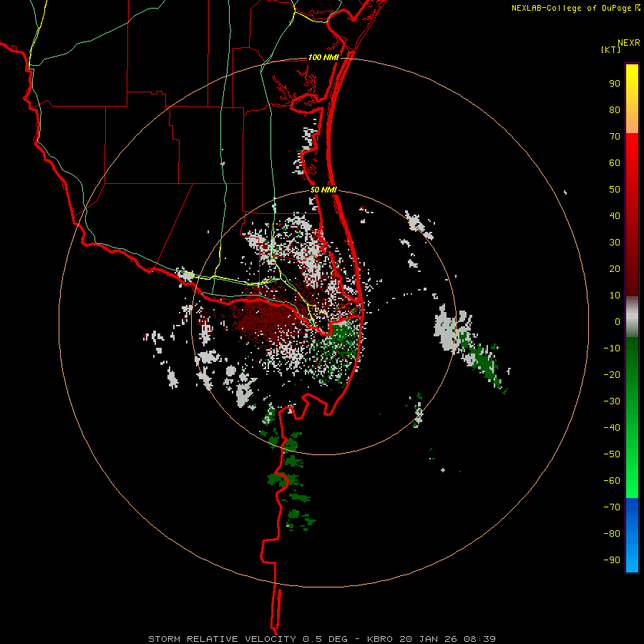The height and width of the screenshot is (644, 644).
Task: Select the 80 value on the velocity scale
Action: pyautogui.click(x=615, y=110)
